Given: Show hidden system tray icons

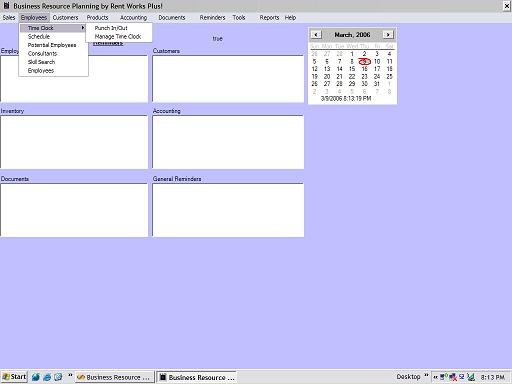Looking at the screenshot, I should 435,377.
